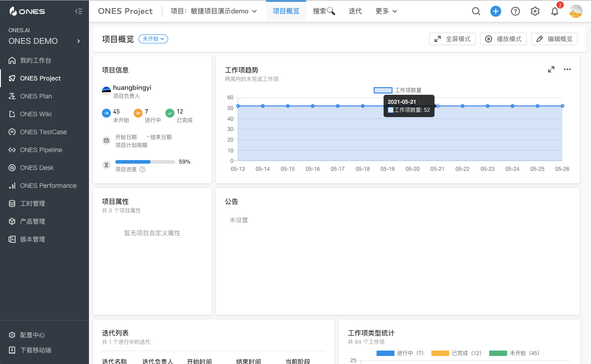The width and height of the screenshot is (591, 364).
Task: Open notifications via the bell icon
Action: 554,11
